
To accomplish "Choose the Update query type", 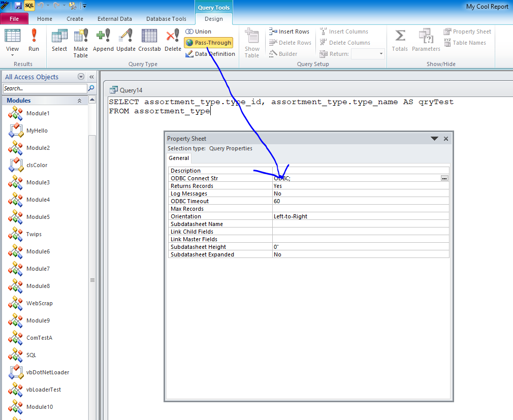I will 125,40.
